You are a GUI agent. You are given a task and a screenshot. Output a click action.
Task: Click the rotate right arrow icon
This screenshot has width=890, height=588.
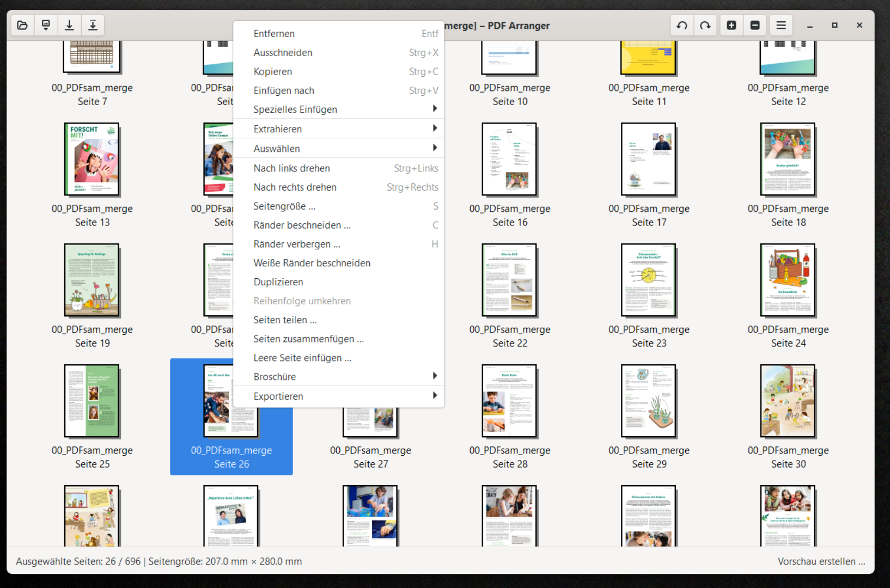tap(705, 25)
